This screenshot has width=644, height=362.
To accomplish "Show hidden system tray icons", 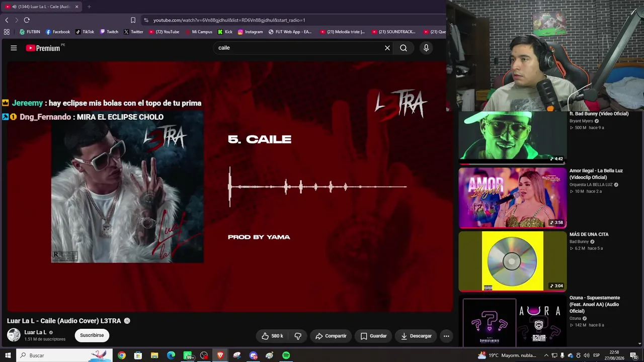I will (546, 355).
